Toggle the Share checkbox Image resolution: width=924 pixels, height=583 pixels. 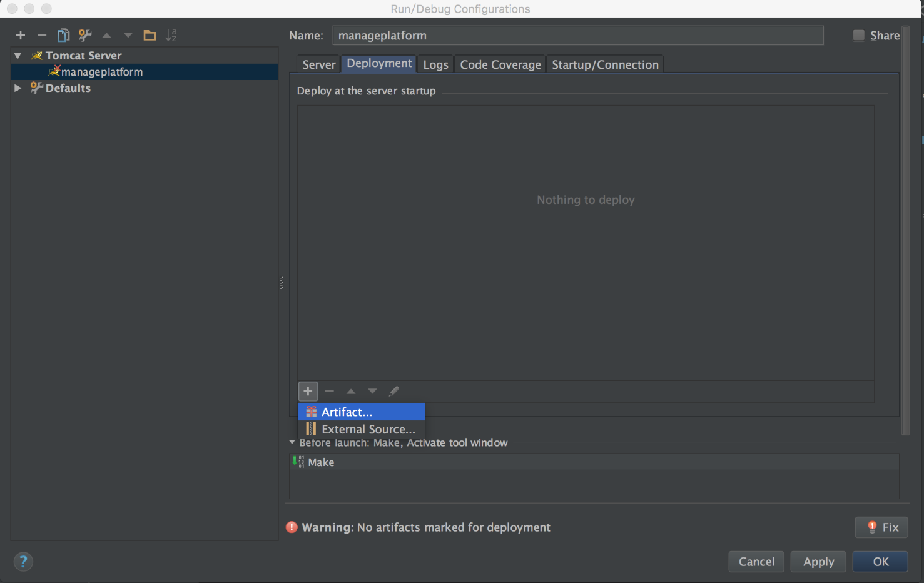859,36
